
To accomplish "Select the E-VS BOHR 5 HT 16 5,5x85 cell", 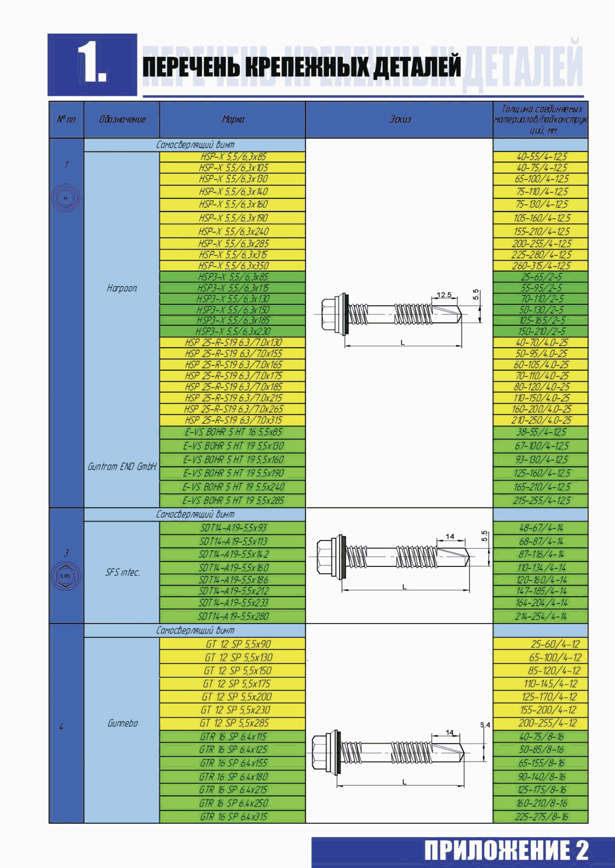I will click(233, 433).
